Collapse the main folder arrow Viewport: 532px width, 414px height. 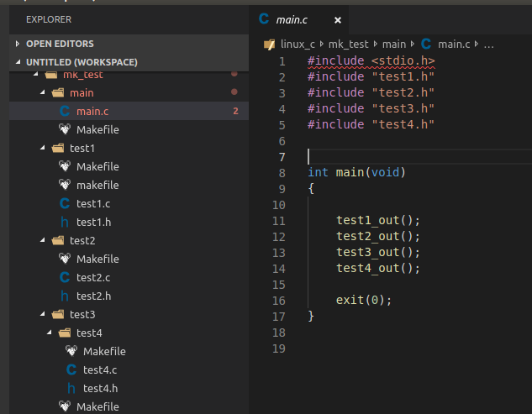(42, 92)
